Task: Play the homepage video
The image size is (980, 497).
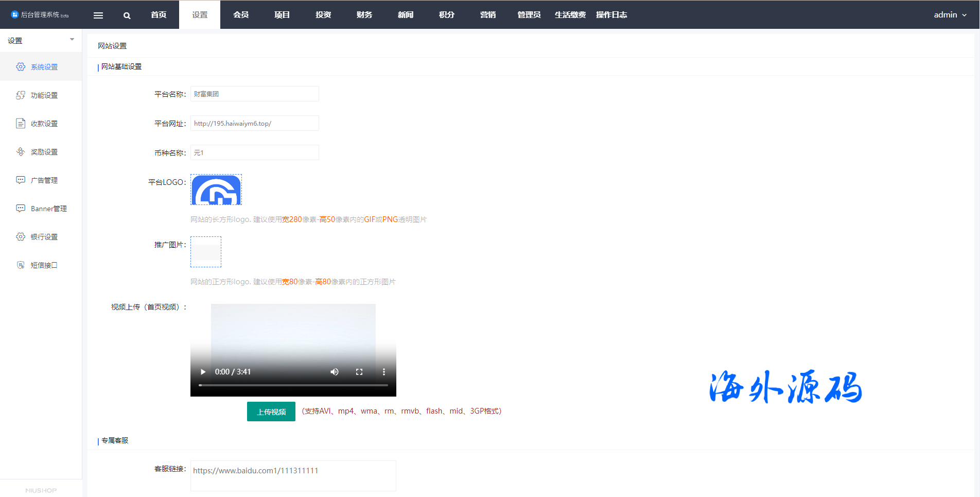Action: (203, 372)
